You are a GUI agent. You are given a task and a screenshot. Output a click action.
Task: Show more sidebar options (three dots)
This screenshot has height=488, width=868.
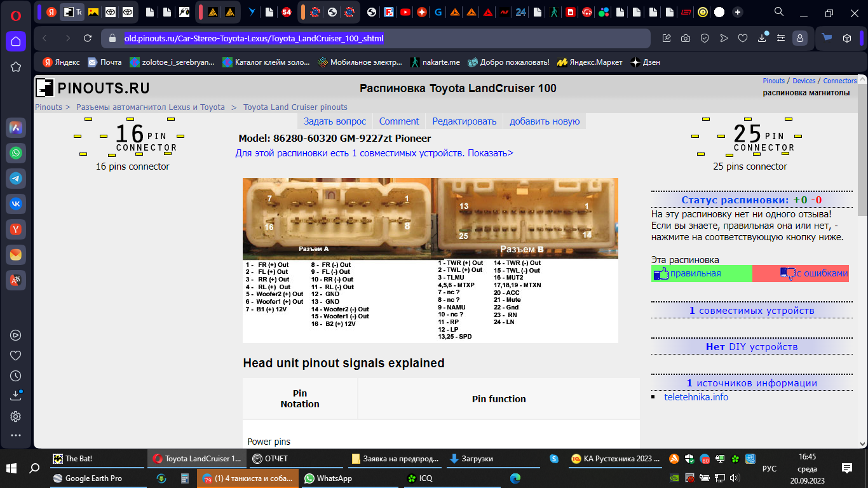pos(16,435)
